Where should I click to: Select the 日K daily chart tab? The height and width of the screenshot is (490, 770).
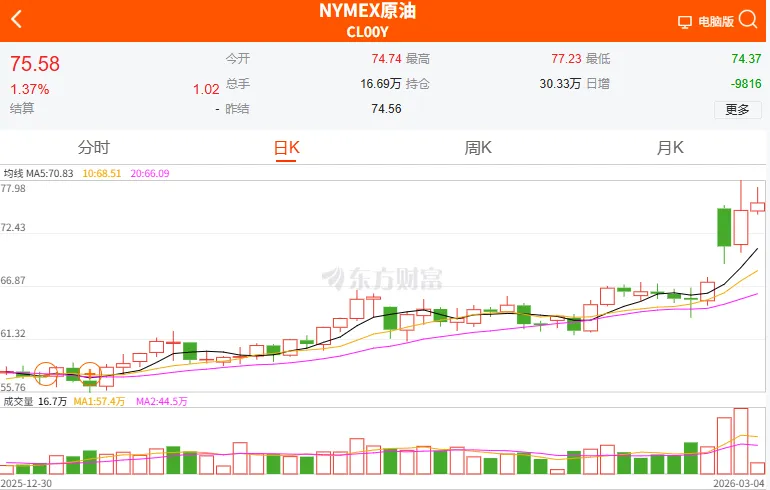tap(286, 147)
